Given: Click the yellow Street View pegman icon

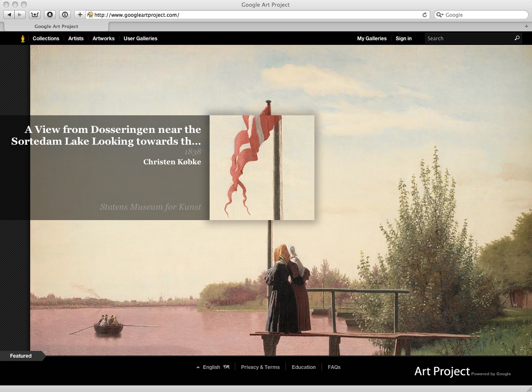Looking at the screenshot, I should [x=23, y=39].
